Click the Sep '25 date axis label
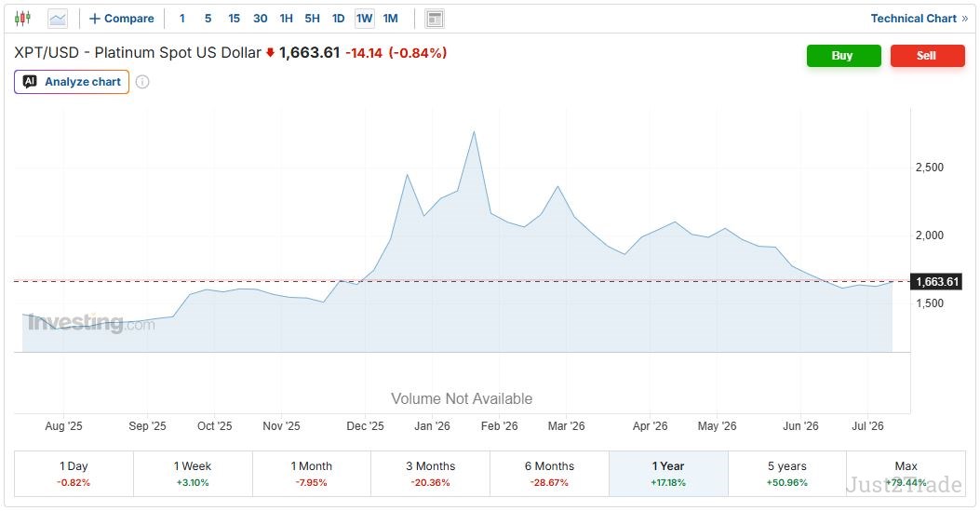Screen dimensions: 980x511 pyautogui.click(x=147, y=426)
